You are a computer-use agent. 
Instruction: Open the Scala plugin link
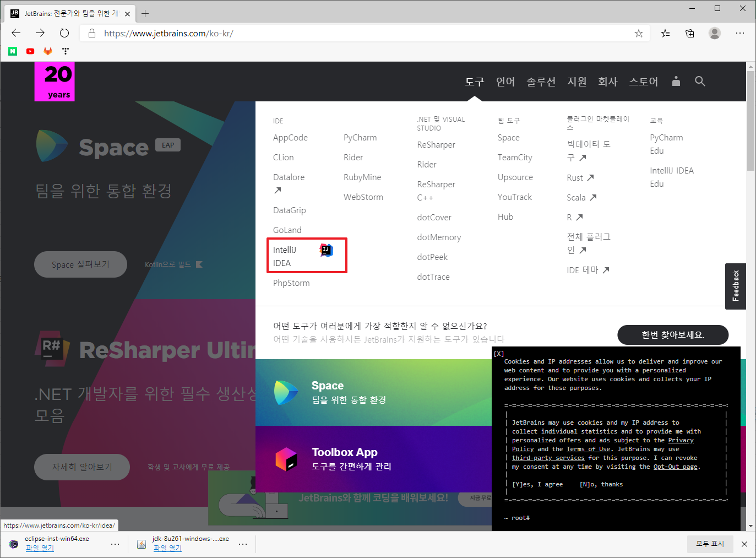582,198
